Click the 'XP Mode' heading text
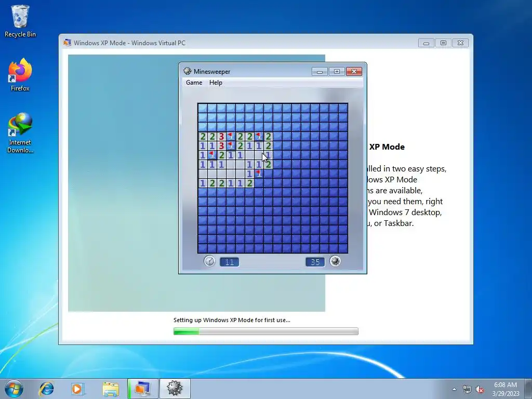Screen dimensions: 532x399 pyautogui.click(x=387, y=147)
